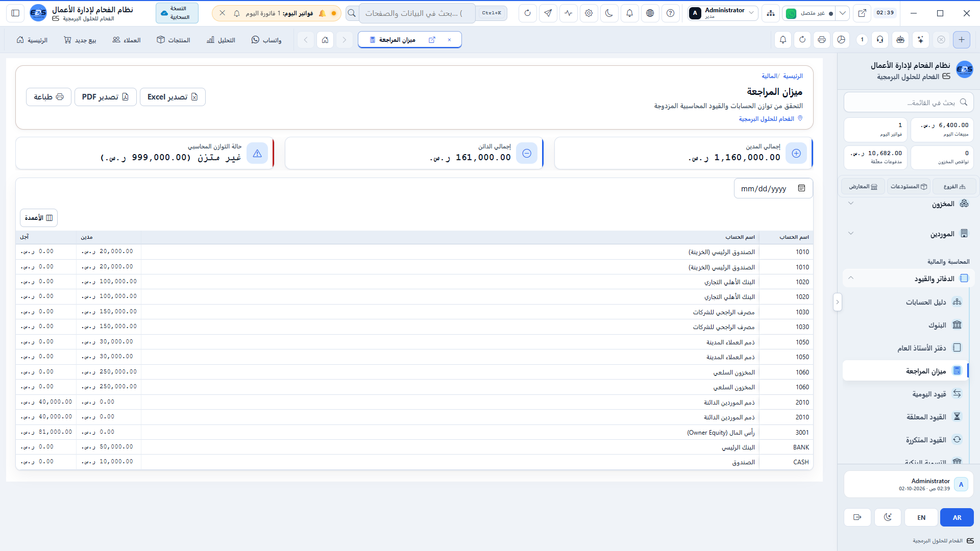
Task: Open بيع جديد new sale menu
Action: pyautogui.click(x=80, y=40)
